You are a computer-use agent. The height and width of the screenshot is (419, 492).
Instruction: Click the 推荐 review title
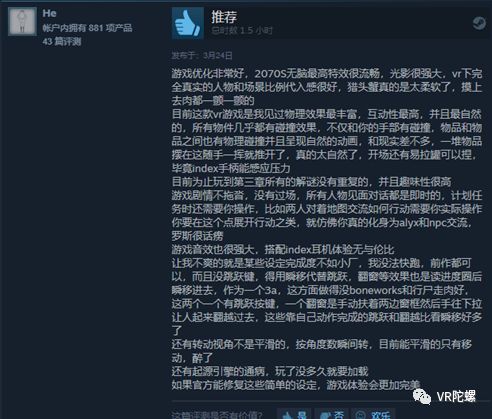click(x=224, y=17)
